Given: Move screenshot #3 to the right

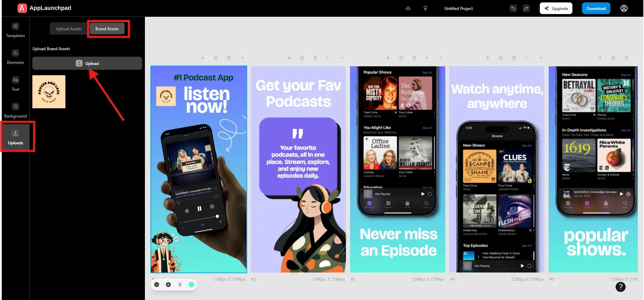Looking at the screenshot, I should click(441, 58).
